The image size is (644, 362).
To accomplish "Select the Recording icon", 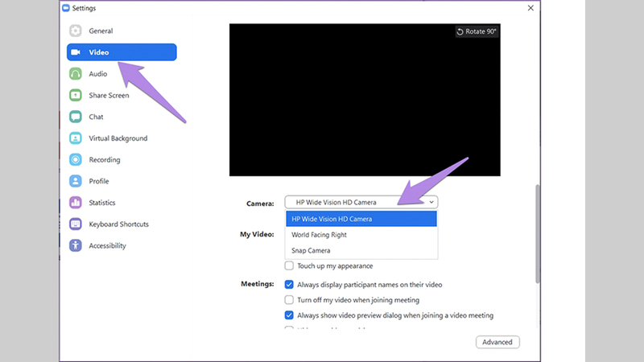I will click(76, 159).
